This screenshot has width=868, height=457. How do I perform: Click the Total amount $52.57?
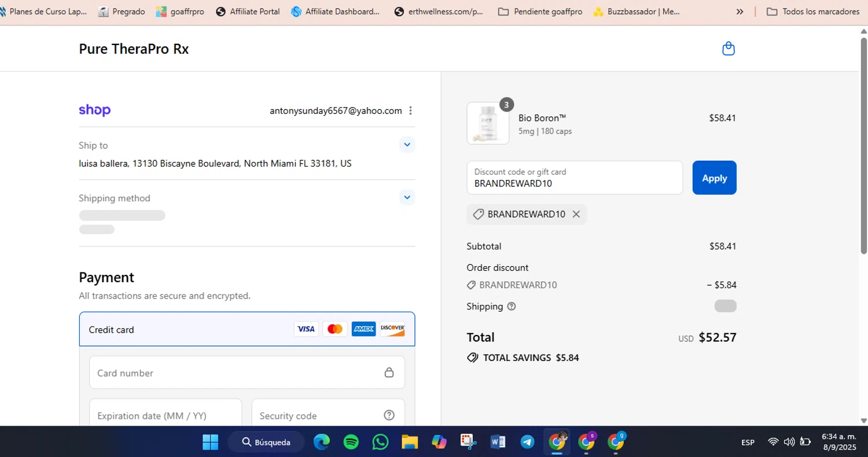(x=718, y=337)
